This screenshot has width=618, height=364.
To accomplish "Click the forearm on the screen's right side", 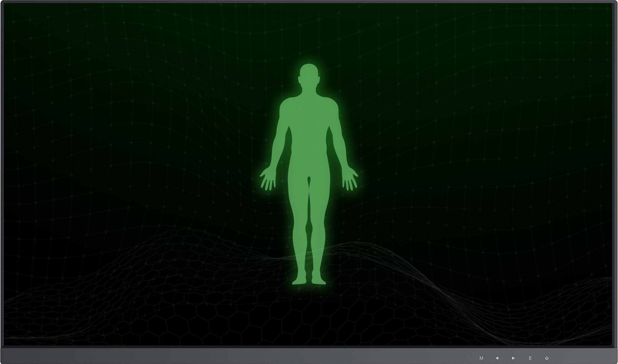I will 341,152.
